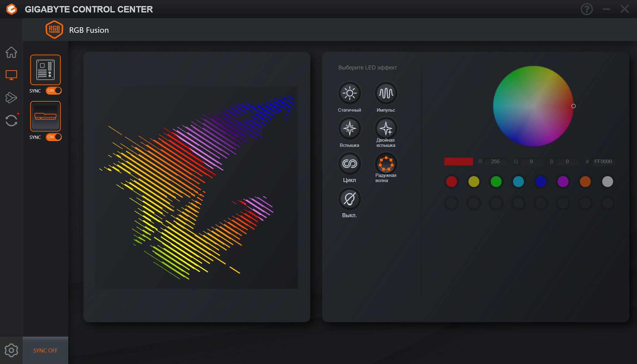Select the motherboard device thumbnail

click(45, 70)
